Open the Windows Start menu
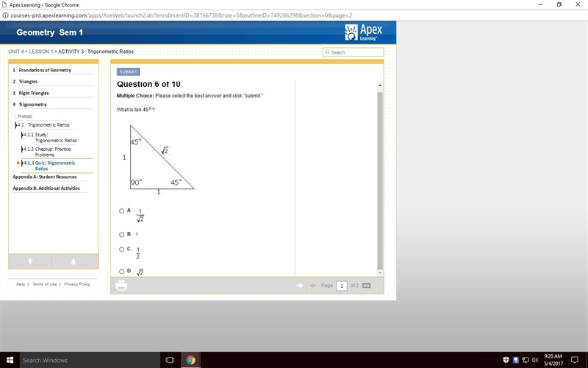 click(10, 360)
